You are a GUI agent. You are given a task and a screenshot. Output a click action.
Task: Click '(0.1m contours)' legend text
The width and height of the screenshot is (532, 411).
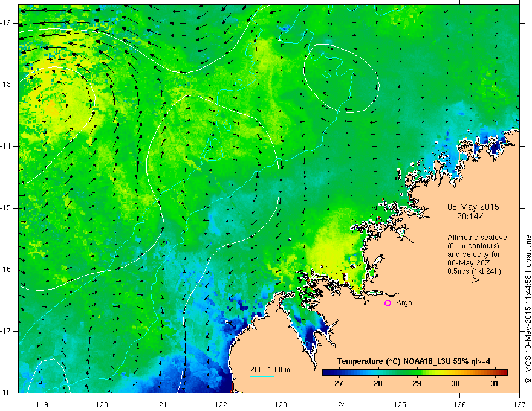[x=473, y=246]
